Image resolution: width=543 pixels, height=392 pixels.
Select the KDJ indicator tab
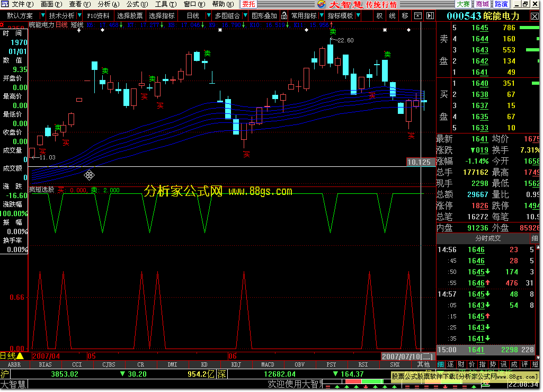pos(236,364)
